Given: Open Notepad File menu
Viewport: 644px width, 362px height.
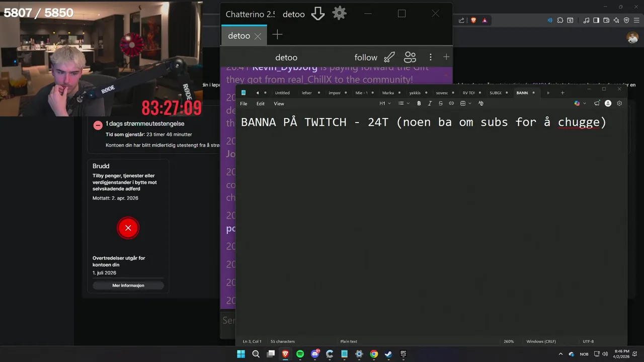Looking at the screenshot, I should coord(244,104).
